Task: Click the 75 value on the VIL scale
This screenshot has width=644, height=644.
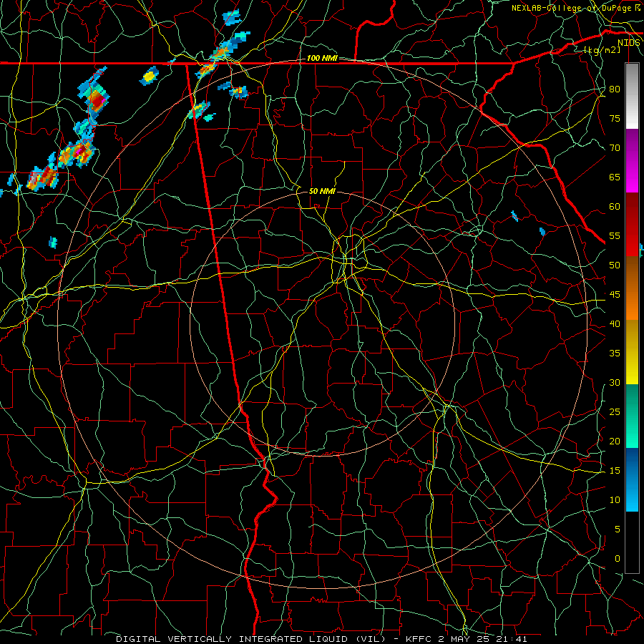Action: (x=615, y=119)
